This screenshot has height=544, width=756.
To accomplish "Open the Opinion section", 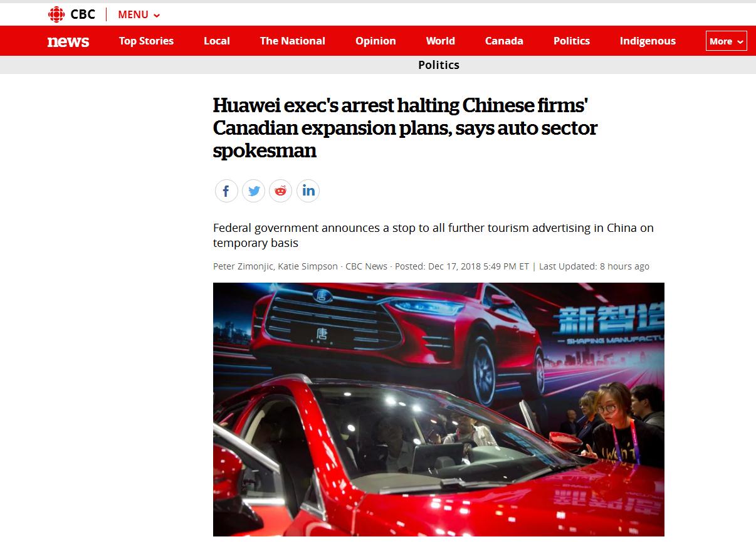I will [x=375, y=41].
